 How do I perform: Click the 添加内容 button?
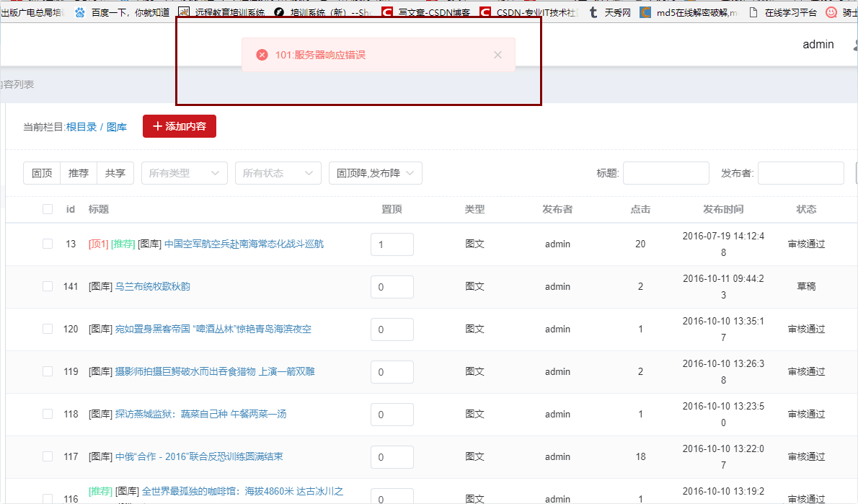[x=180, y=126]
